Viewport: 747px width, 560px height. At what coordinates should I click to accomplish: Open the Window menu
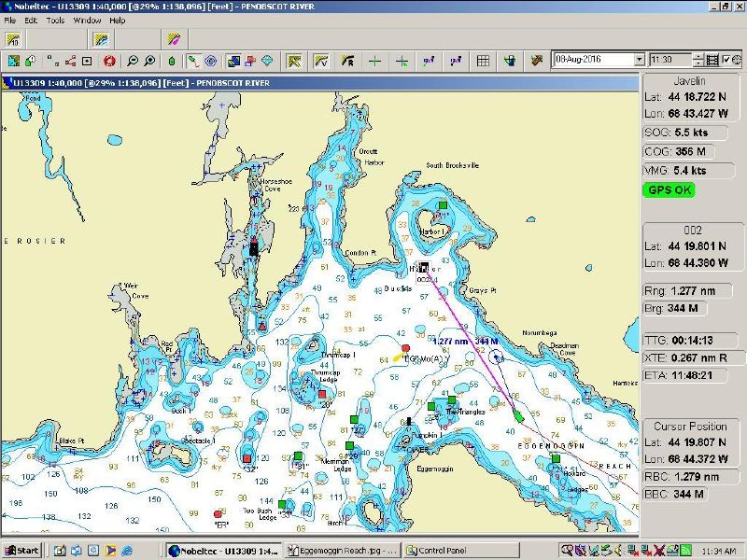[x=87, y=20]
